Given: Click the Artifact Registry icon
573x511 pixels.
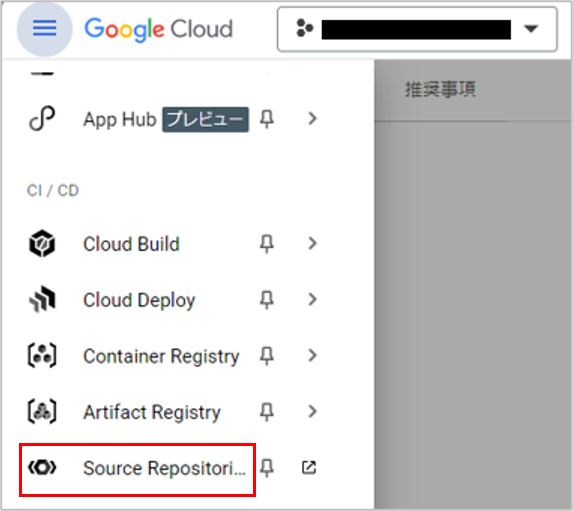Looking at the screenshot, I should pyautogui.click(x=42, y=412).
